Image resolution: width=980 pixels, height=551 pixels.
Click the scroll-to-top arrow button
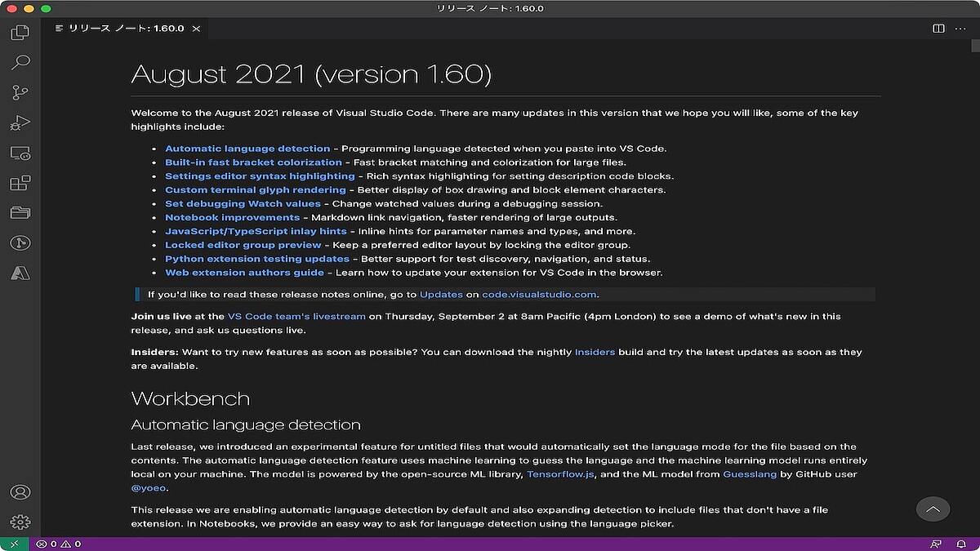tap(933, 509)
